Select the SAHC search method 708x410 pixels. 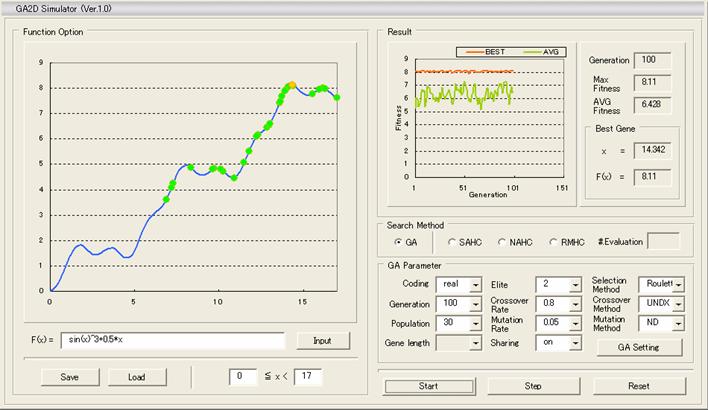tap(452, 242)
